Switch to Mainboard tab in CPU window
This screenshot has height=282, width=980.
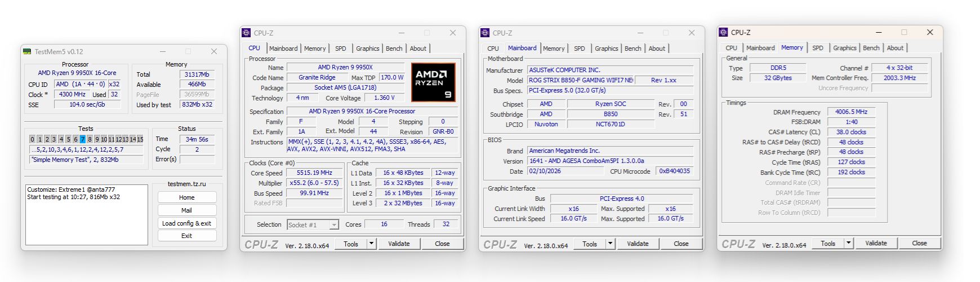click(x=283, y=49)
